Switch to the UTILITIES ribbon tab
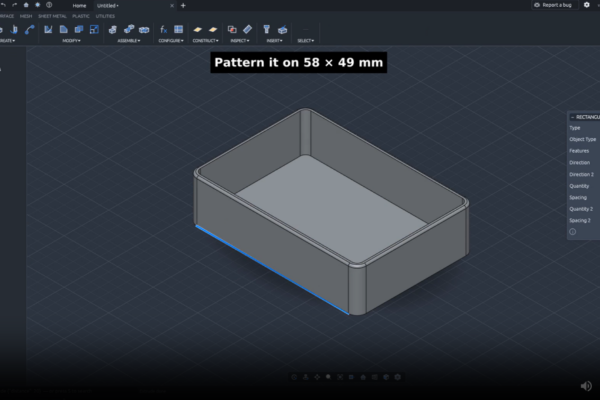The image size is (600, 400). tap(105, 16)
